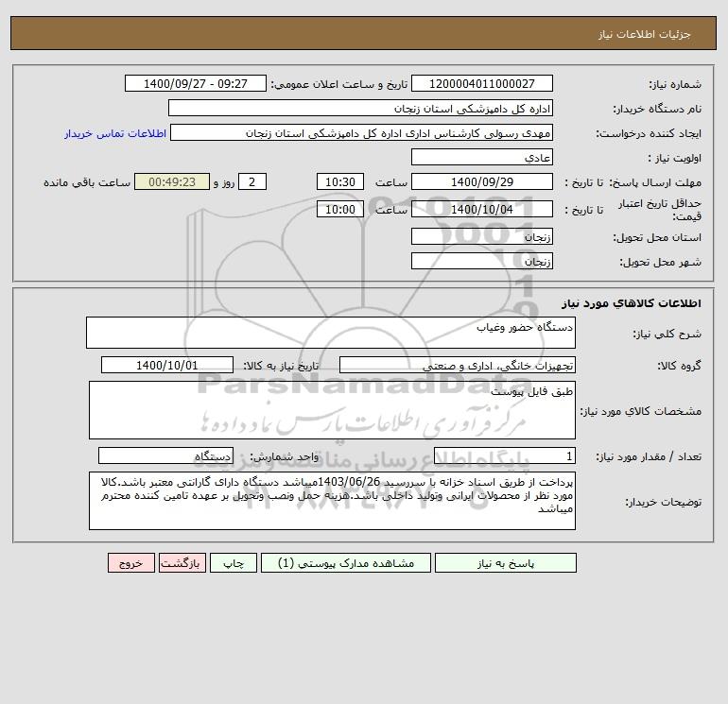Screen dimensions: 728x704
Task: Click the general description box دستگاه حضور وغیاب
Action: (x=331, y=333)
